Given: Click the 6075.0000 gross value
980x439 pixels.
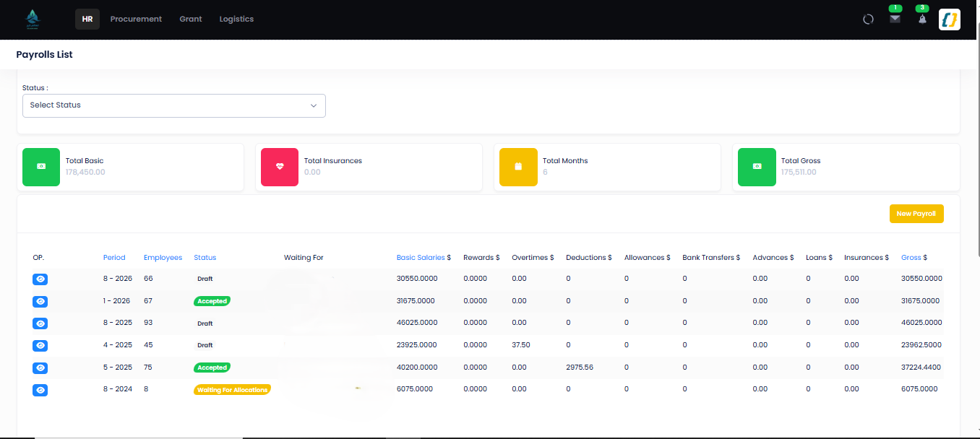Looking at the screenshot, I should point(919,388).
